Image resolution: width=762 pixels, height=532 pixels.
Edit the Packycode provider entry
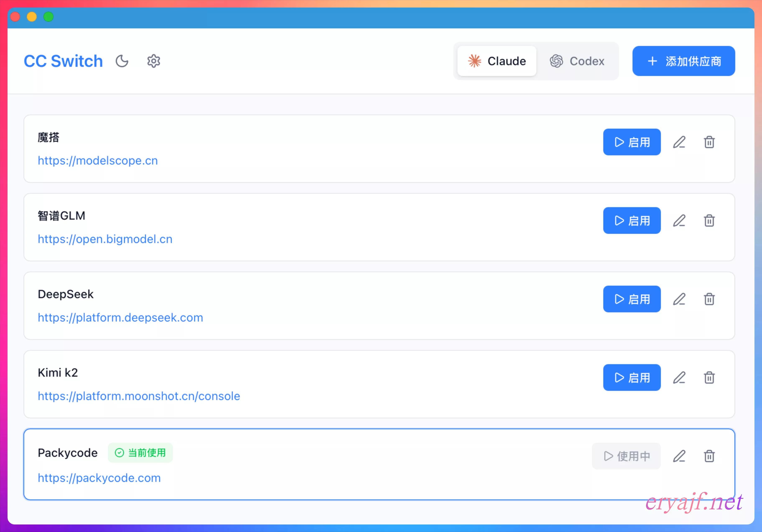[x=679, y=456]
